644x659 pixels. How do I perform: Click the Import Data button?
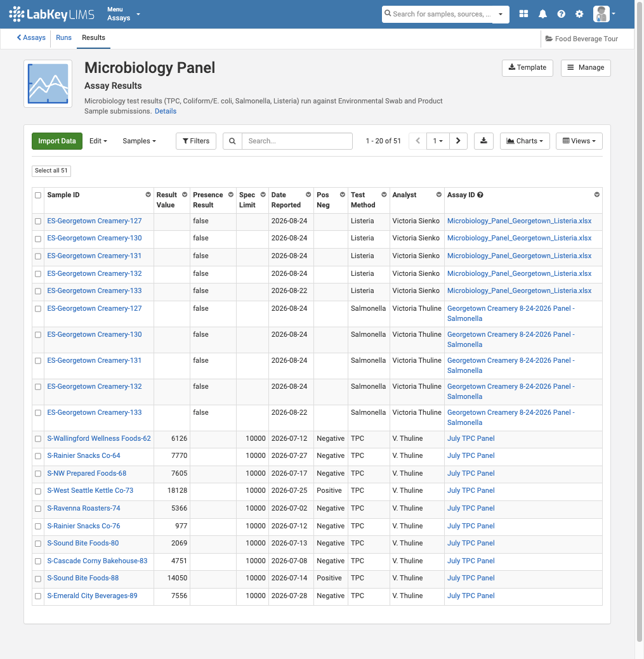point(57,141)
